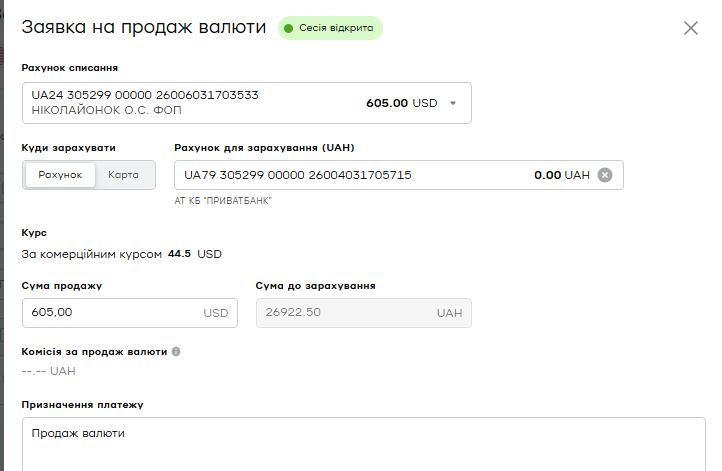Switch crediting destination to Карта
Screen dimensions: 722x471
point(123,175)
